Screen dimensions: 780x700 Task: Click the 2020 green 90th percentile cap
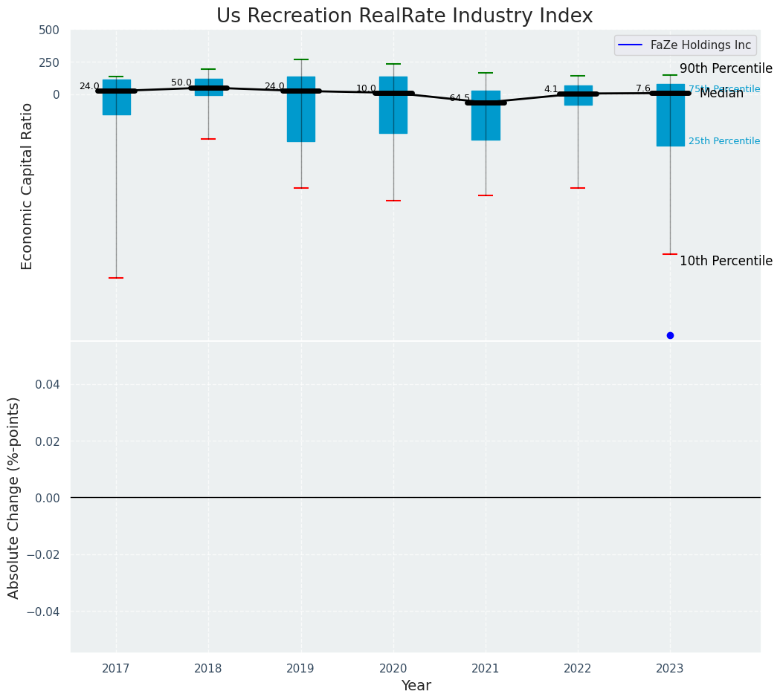pyautogui.click(x=393, y=64)
